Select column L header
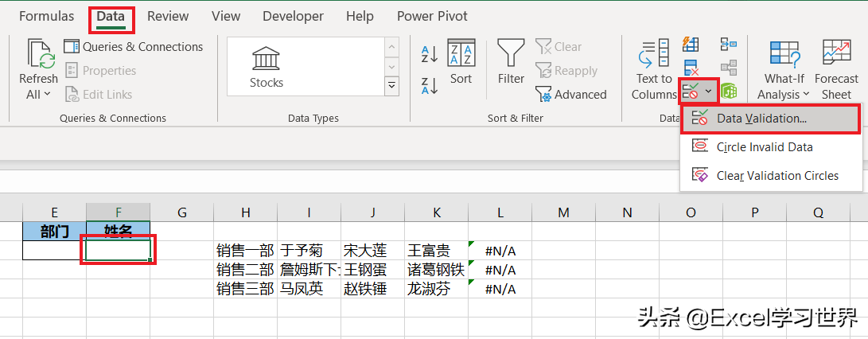This screenshot has width=868, height=339. 500,212
